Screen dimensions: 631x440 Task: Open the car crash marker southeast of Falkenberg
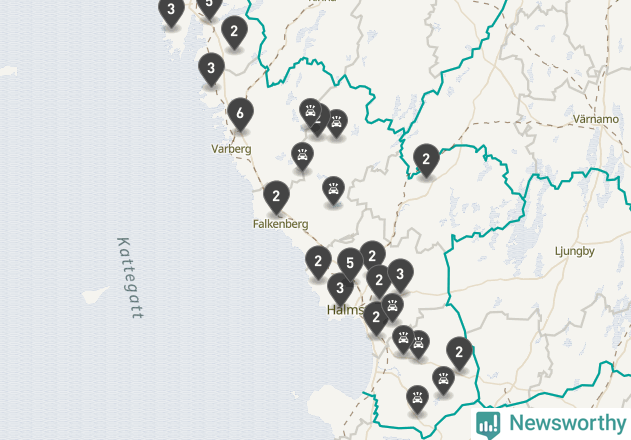[333, 190]
